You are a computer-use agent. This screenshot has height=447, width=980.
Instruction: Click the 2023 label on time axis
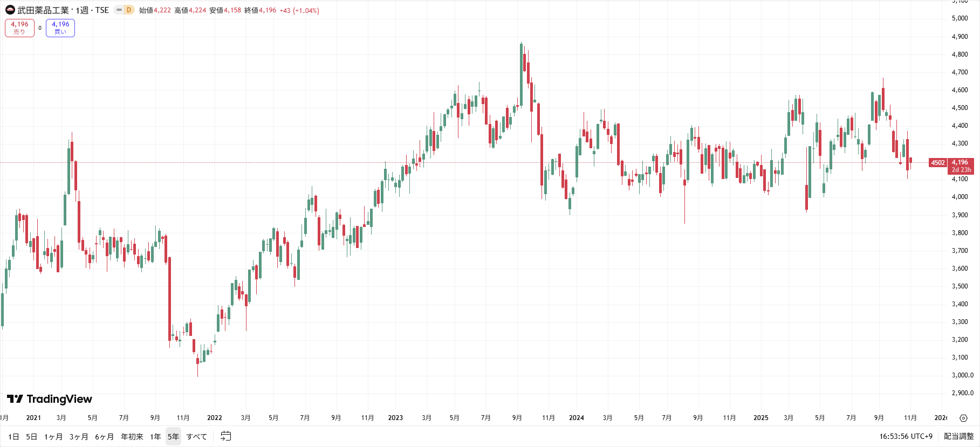click(395, 418)
